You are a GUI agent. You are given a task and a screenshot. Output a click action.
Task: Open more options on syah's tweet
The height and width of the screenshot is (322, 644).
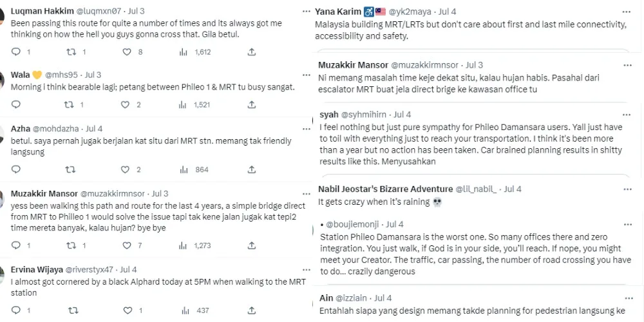tap(626, 115)
